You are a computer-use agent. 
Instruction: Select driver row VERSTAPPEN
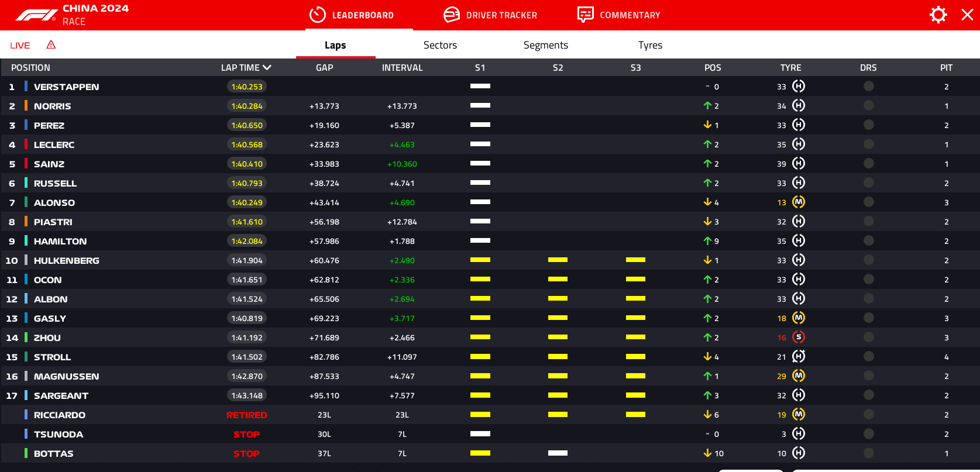tap(490, 87)
